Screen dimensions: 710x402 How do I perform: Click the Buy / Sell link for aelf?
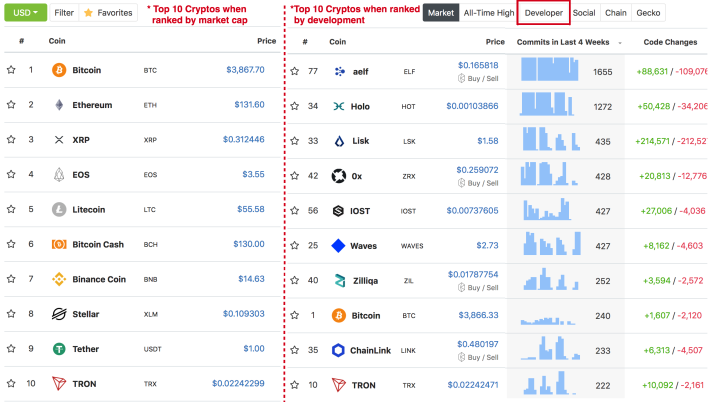tap(478, 78)
